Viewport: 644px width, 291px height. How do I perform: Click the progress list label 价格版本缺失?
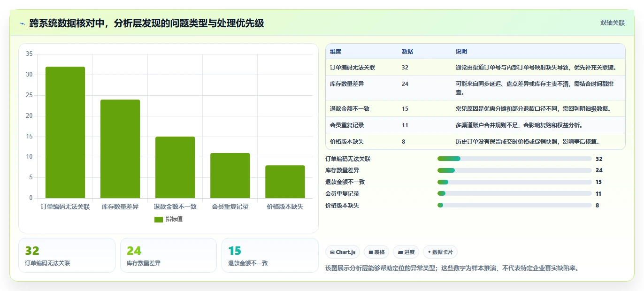pos(342,205)
